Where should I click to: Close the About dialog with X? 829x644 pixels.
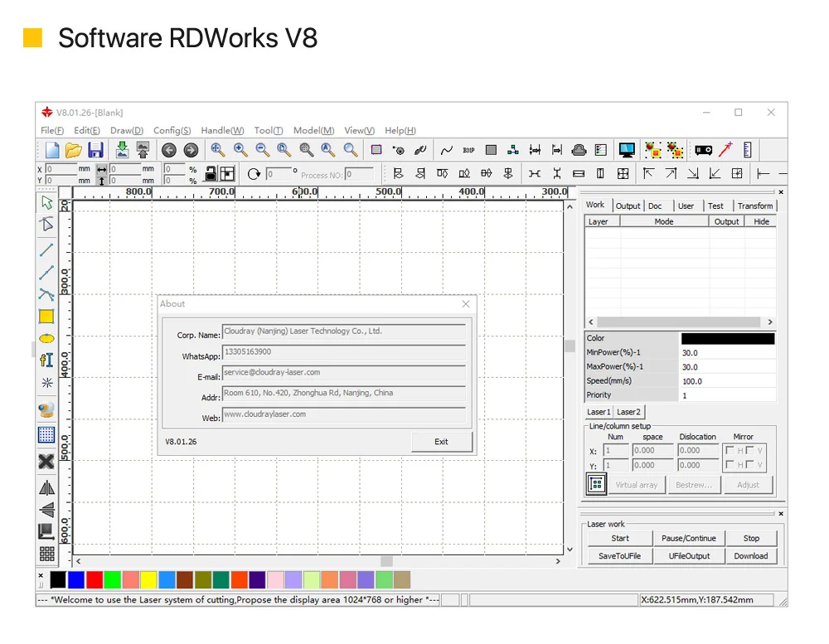coord(466,303)
